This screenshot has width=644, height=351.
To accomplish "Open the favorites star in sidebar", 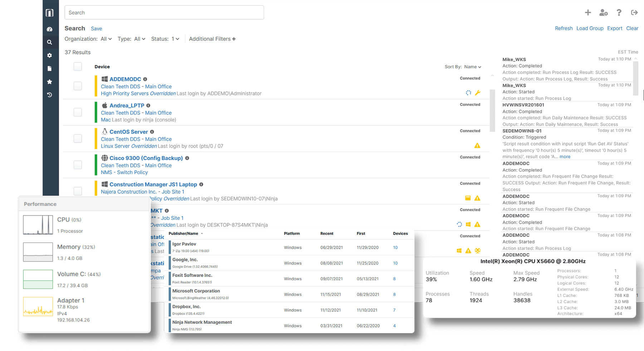I will tap(50, 82).
